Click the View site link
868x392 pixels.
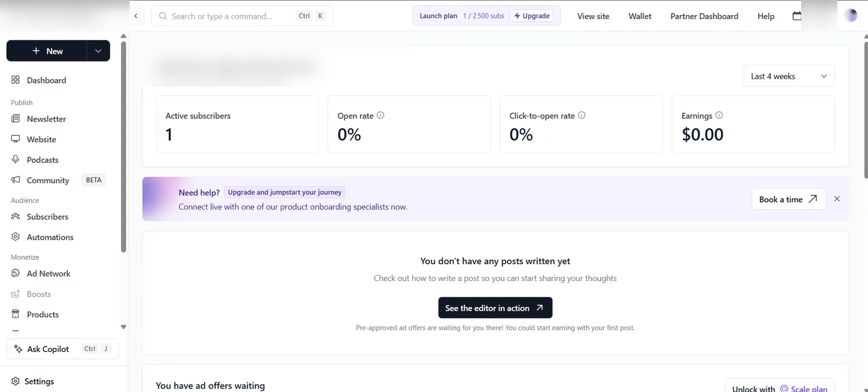593,16
